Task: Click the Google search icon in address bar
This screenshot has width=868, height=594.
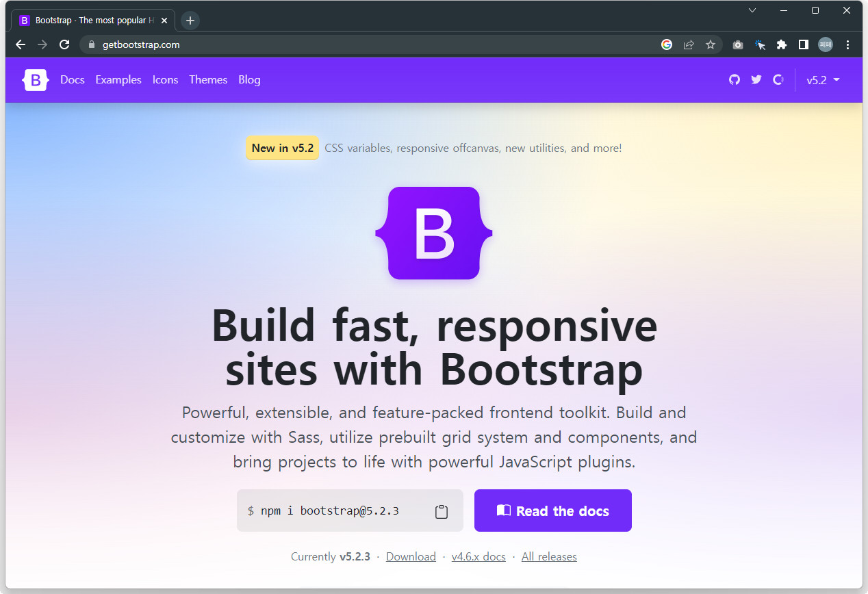Action: coord(667,44)
